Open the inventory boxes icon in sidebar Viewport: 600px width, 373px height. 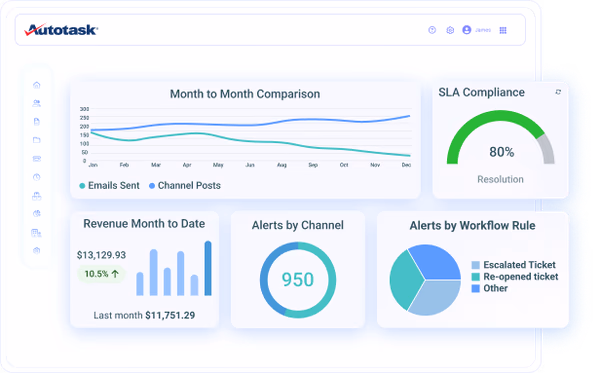37,196
